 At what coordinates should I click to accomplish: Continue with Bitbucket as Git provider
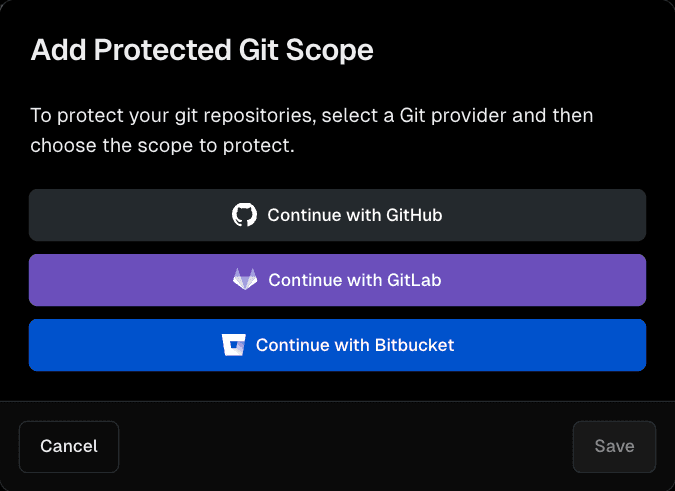tap(337, 345)
